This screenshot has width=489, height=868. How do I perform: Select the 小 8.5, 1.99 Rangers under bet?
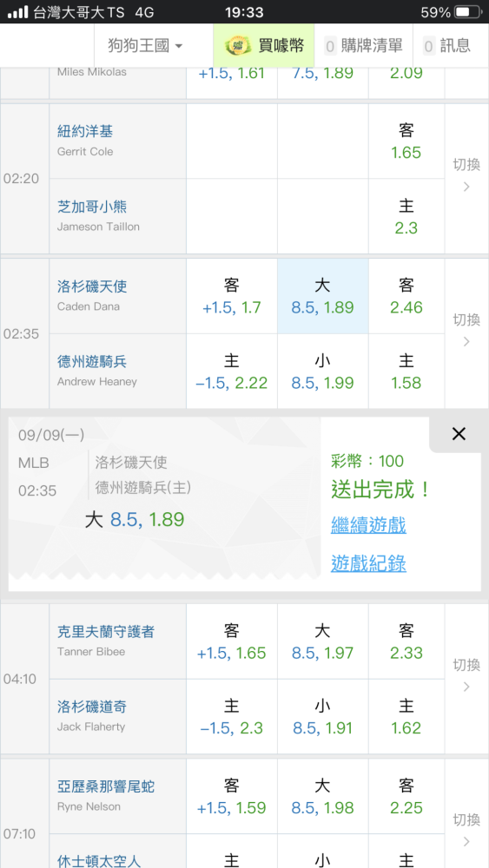point(323,372)
